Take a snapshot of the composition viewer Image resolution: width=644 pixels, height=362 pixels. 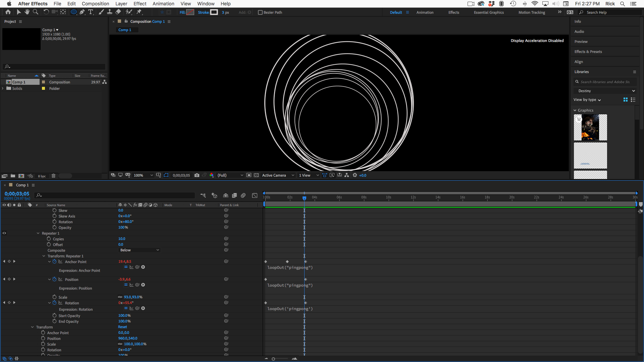(197, 175)
